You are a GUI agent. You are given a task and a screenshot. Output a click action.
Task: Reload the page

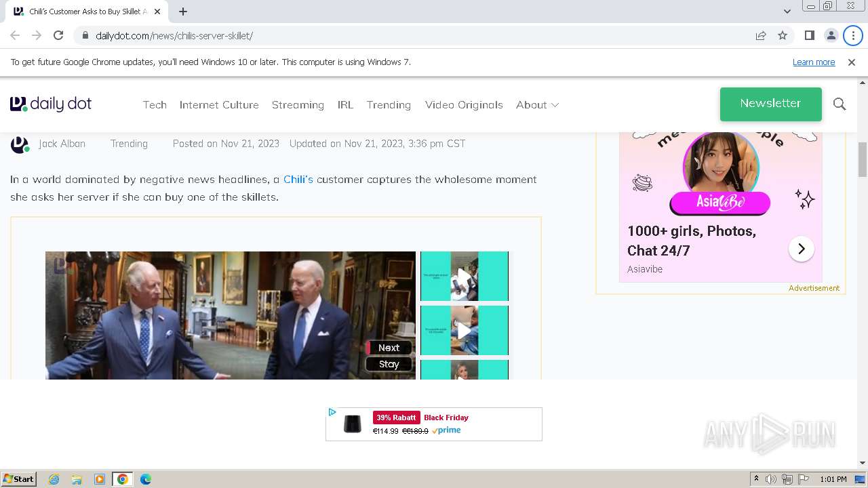(x=58, y=35)
